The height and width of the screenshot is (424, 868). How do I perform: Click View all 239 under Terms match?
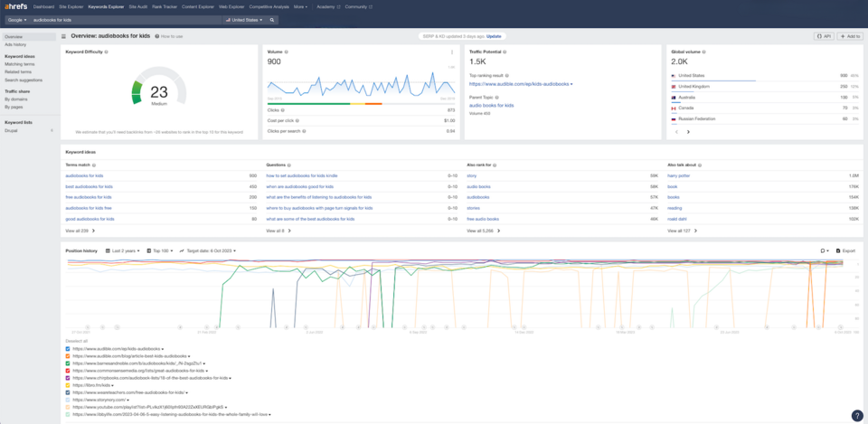pyautogui.click(x=80, y=231)
